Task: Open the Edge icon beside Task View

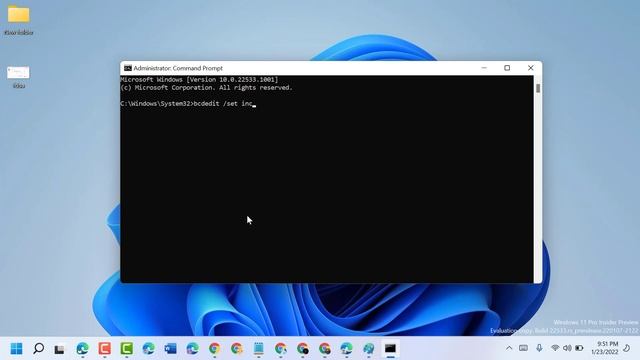Action: [x=82, y=349]
